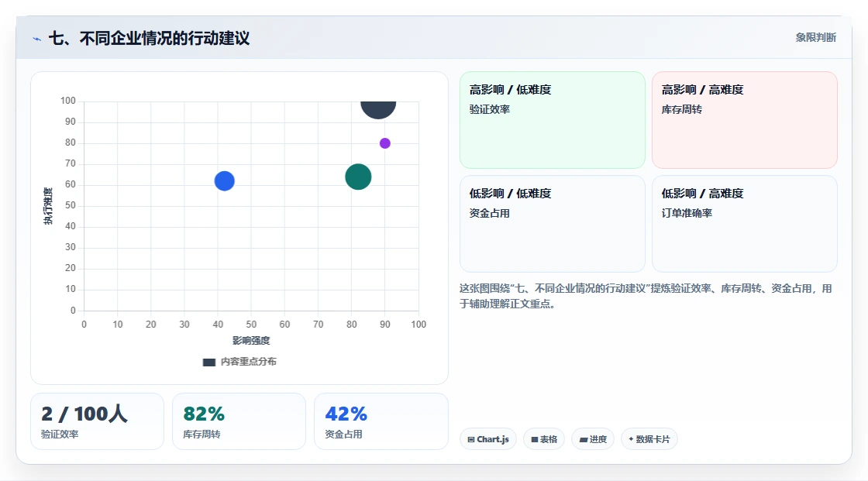
Task: Click the 内容重点分布 legend label
Action: [248, 362]
